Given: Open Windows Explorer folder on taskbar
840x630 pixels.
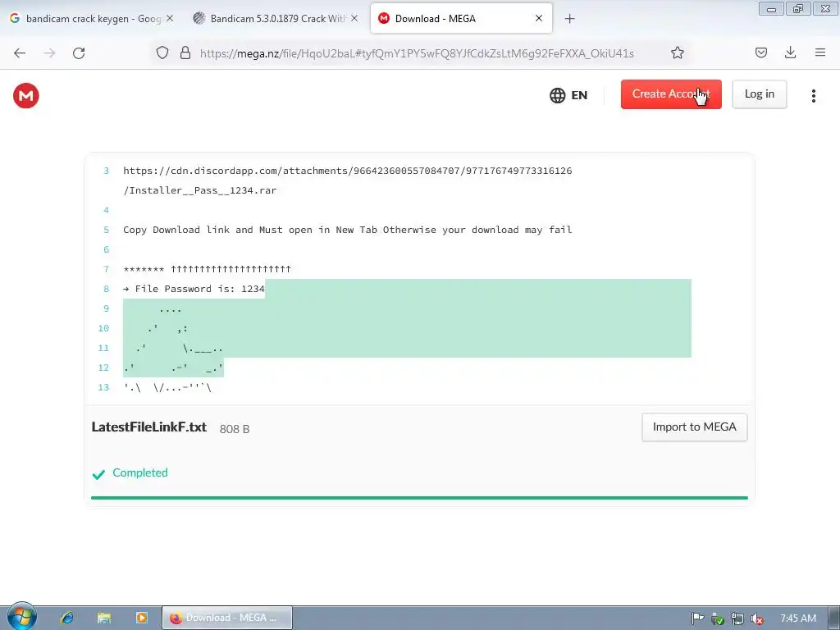Looking at the screenshot, I should 104,618.
